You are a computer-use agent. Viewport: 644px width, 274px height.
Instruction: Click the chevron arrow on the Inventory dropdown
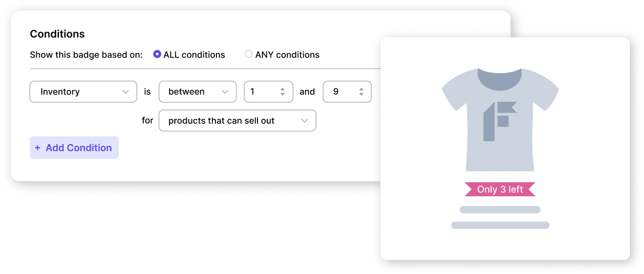125,92
